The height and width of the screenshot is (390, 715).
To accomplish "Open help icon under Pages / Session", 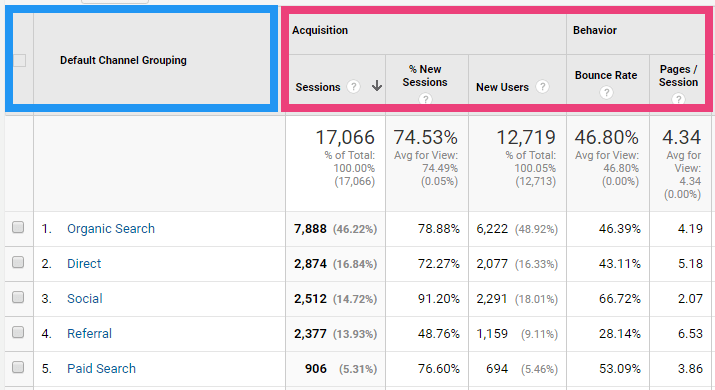I will tap(678, 99).
